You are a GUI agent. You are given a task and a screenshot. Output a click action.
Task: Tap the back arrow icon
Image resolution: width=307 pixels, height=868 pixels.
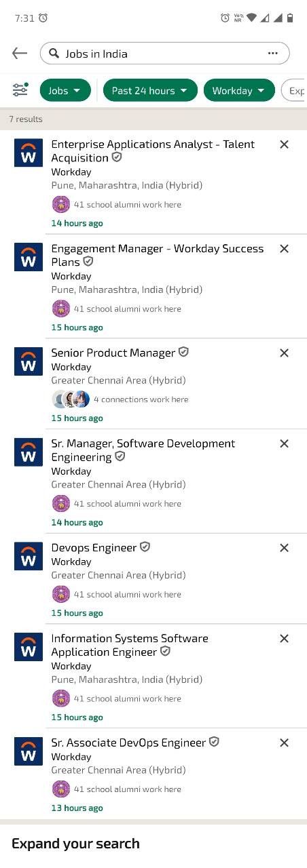pyautogui.click(x=20, y=54)
